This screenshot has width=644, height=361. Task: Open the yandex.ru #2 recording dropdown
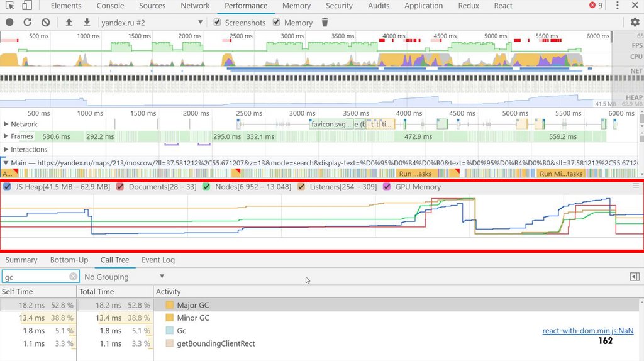click(151, 22)
